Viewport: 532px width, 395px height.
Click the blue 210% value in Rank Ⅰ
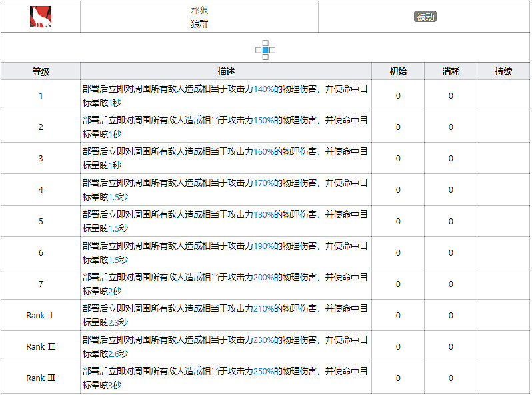[x=263, y=308]
